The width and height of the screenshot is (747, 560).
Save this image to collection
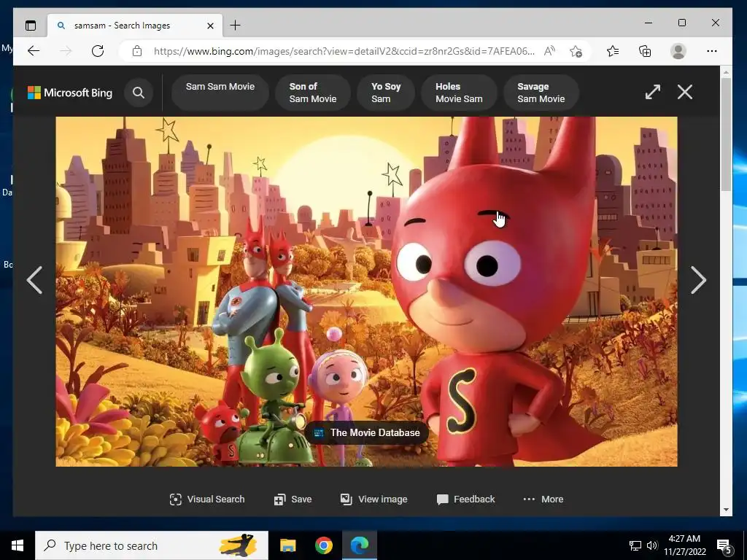tap(293, 499)
